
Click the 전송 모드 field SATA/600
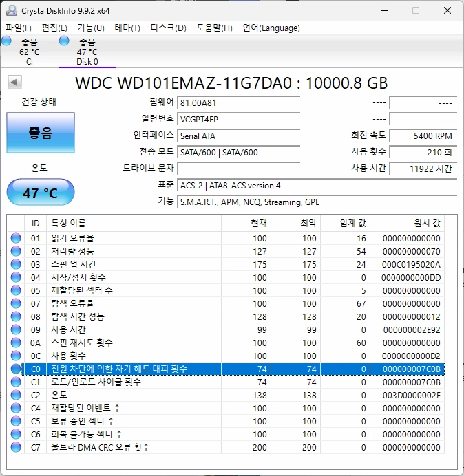pyautogui.click(x=238, y=152)
